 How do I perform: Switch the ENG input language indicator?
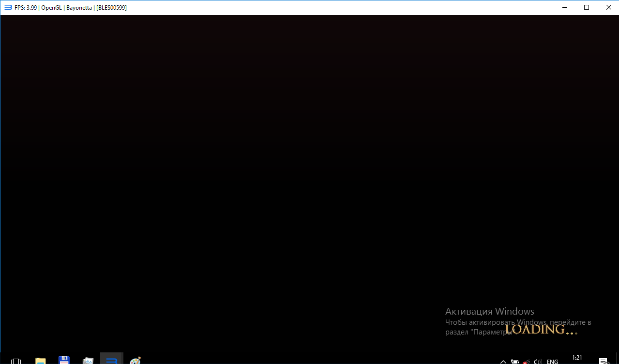click(552, 362)
